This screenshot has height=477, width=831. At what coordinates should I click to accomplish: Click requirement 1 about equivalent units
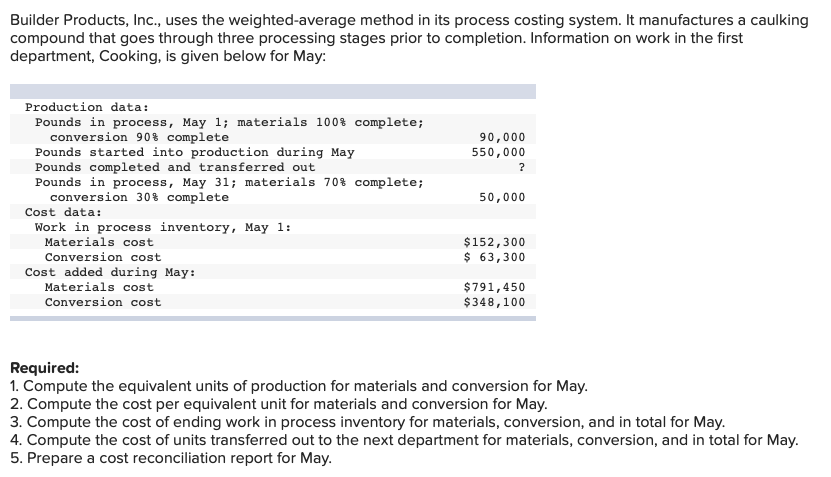tap(299, 386)
